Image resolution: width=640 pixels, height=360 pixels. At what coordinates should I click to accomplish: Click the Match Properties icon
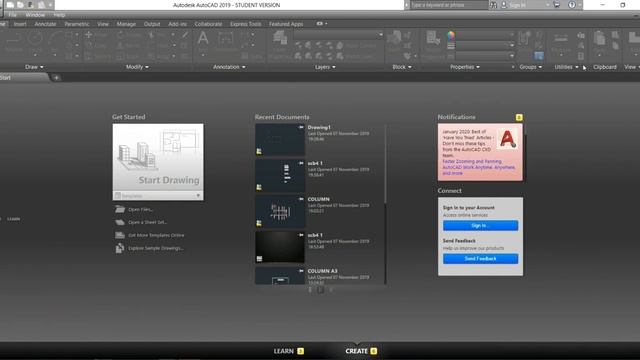(x=432, y=38)
